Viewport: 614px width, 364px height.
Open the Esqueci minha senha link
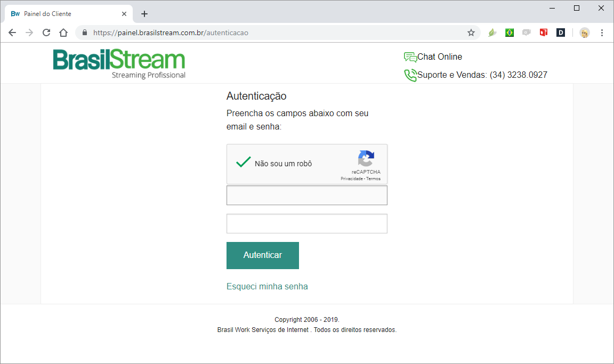(x=267, y=287)
